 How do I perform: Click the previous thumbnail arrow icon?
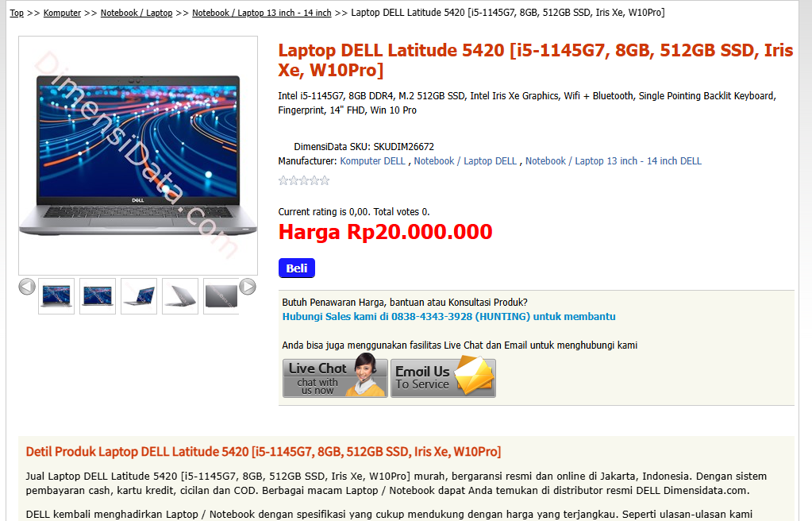pos(27,287)
